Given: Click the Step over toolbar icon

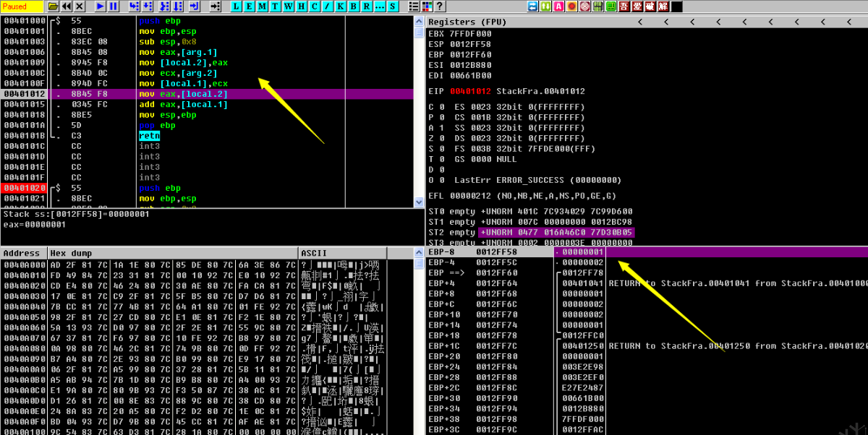Looking at the screenshot, I should (148, 7).
